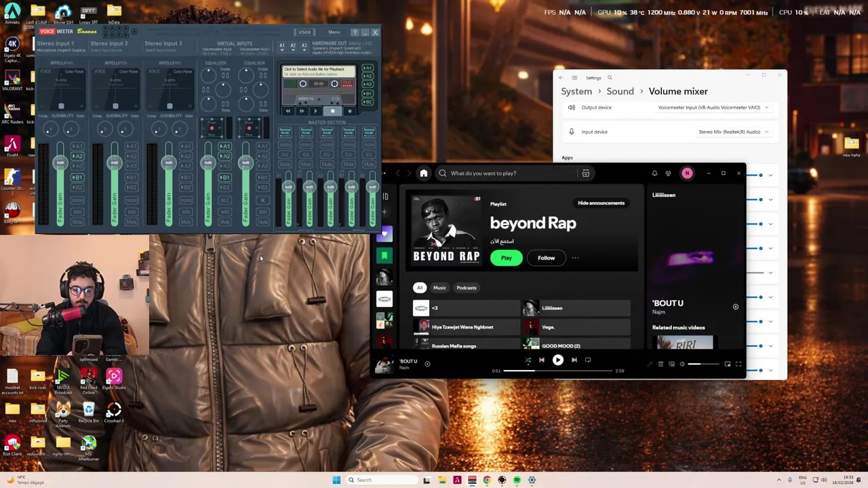Screen dimensions: 868x488
Task: Skip to previous track in Spotify
Action: [x=542, y=360]
